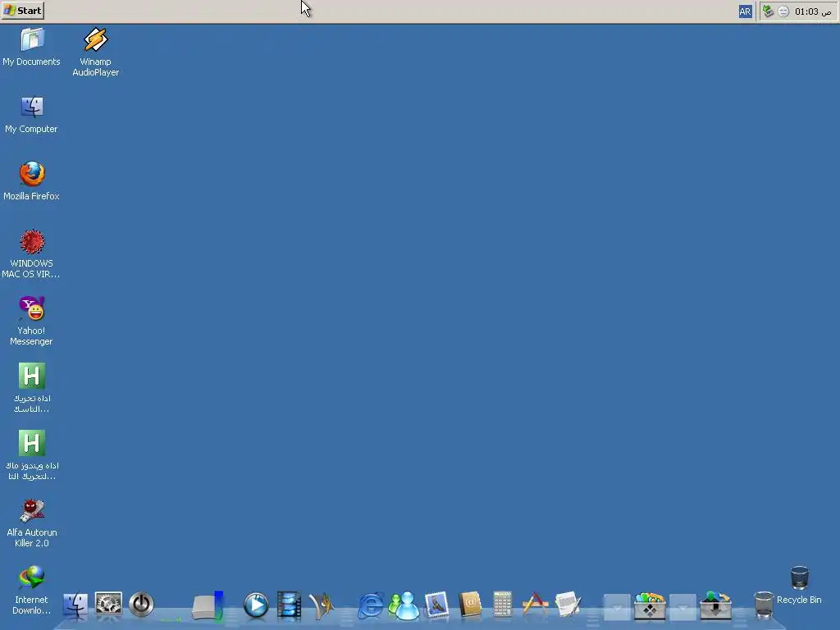Click the power button icon in dock
This screenshot has width=840, height=630.
(x=141, y=605)
